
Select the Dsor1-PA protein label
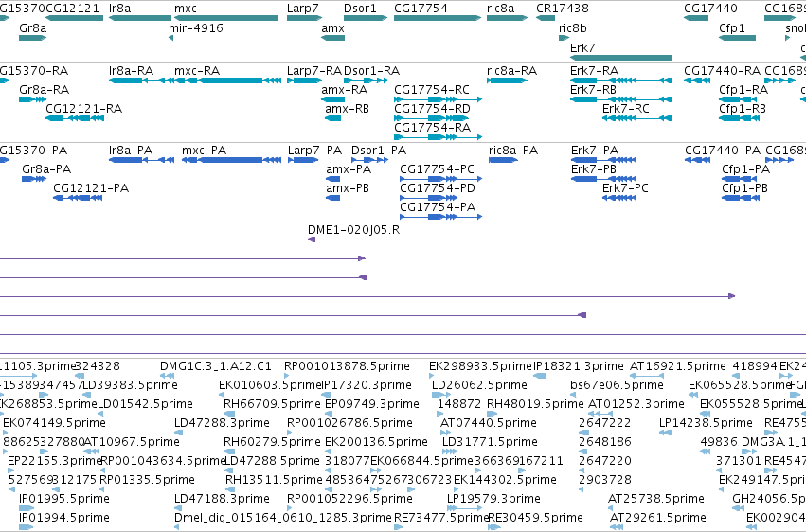pyautogui.click(x=379, y=150)
